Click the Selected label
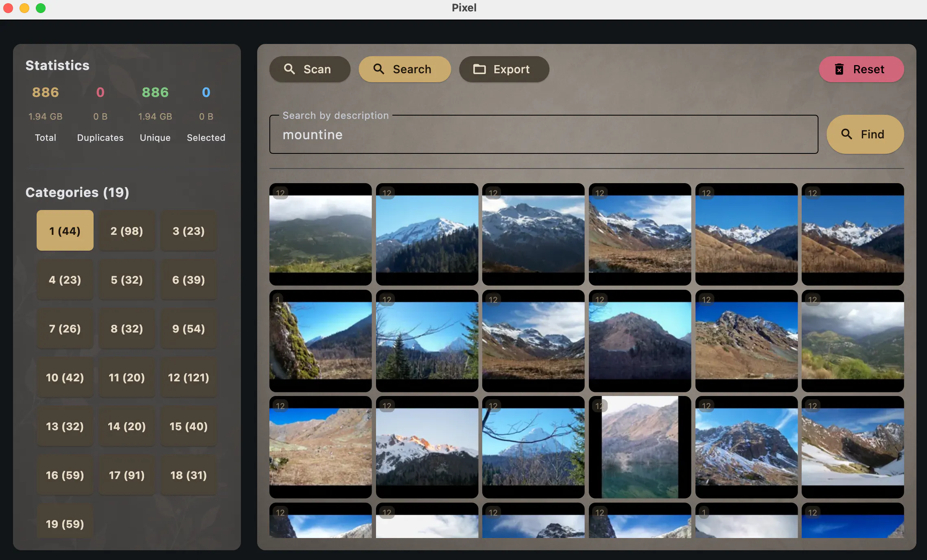The height and width of the screenshot is (560, 927). (206, 138)
